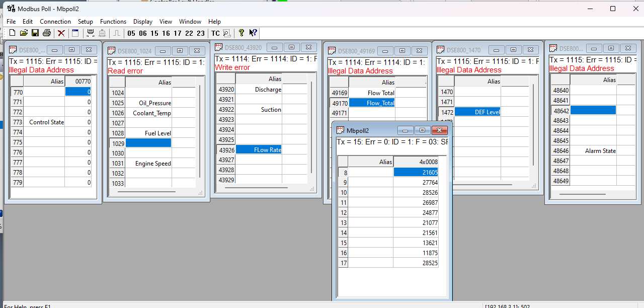Select function code 16 in toolbar
Viewport: 644px width, 308px height.
point(166,33)
